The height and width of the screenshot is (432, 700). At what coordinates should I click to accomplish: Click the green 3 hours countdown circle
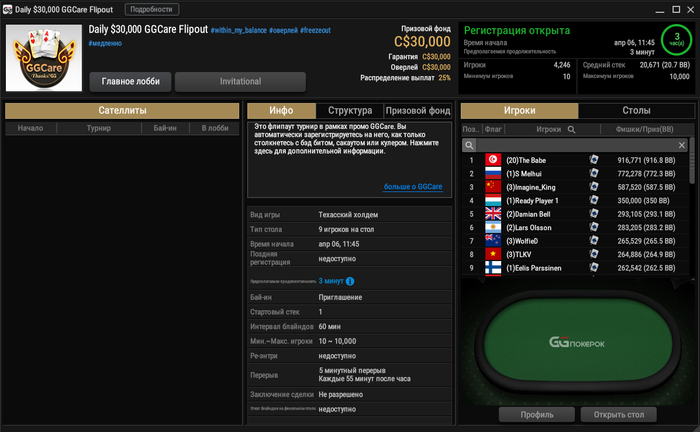(676, 40)
